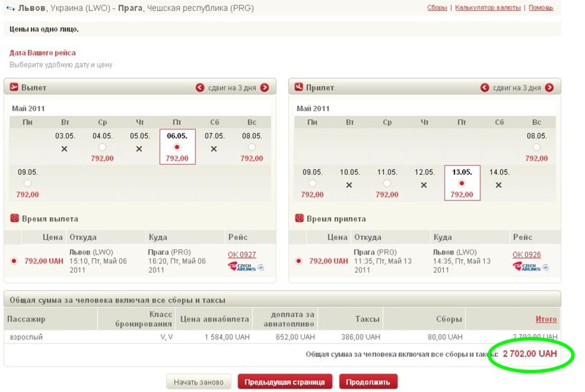This screenshot has height=392, width=585.
Task: Click right shift arrow in Вылет calendar
Action: coord(264,88)
